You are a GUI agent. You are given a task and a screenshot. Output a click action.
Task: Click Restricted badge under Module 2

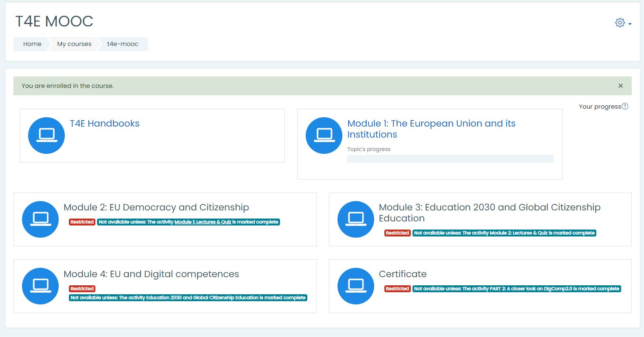point(82,222)
